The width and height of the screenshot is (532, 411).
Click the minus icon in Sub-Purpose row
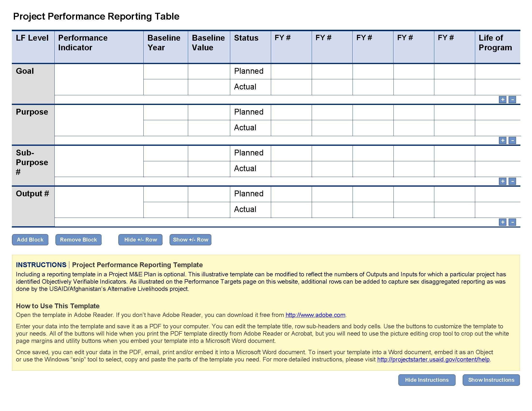point(512,181)
